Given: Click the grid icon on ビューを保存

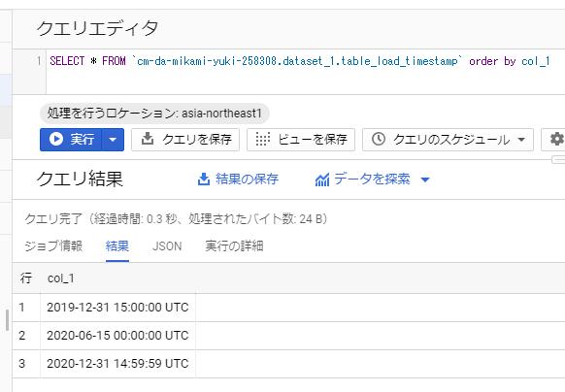Looking at the screenshot, I should [x=262, y=139].
